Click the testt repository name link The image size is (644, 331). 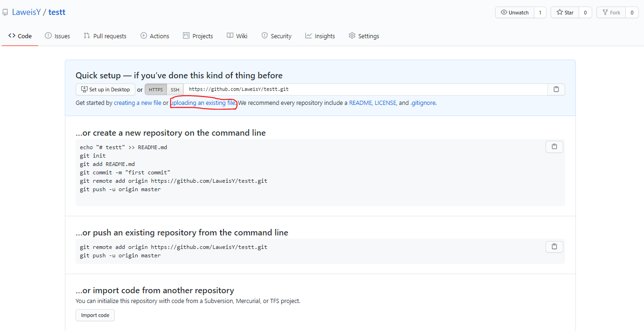click(57, 12)
